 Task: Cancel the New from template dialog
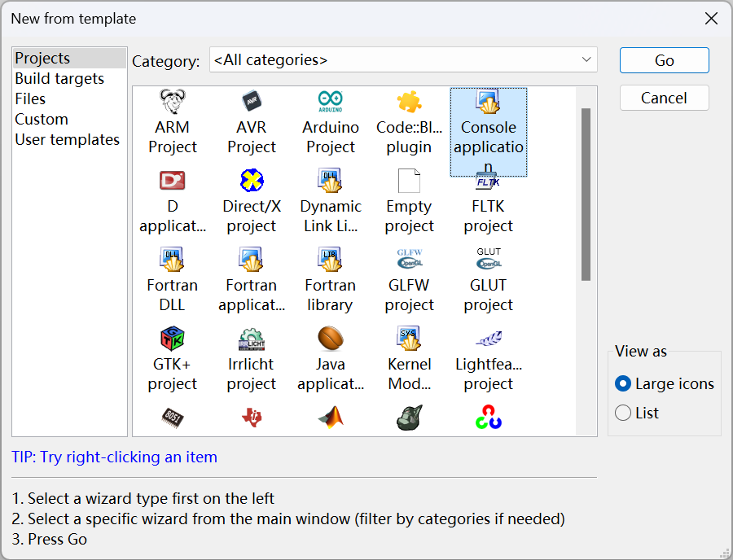(x=665, y=98)
